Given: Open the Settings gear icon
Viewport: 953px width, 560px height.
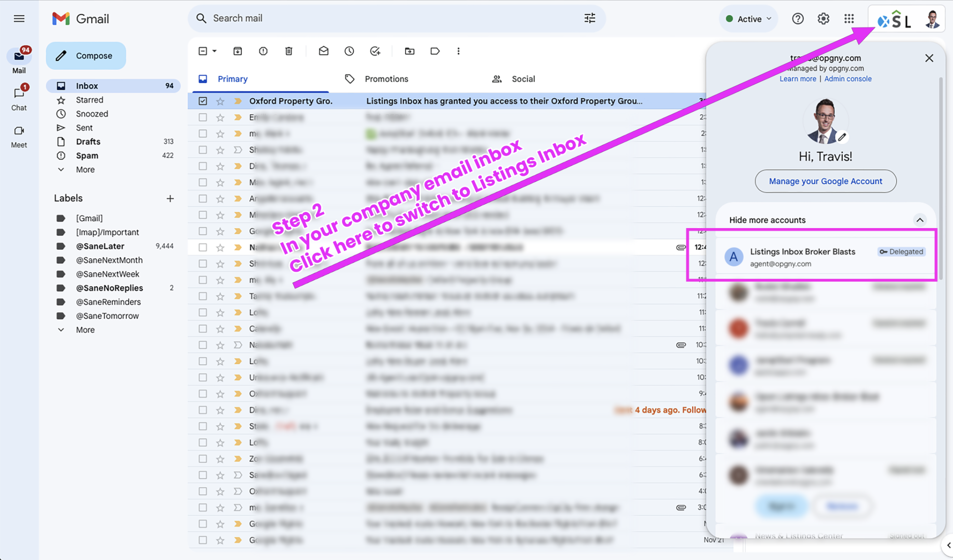Looking at the screenshot, I should coord(823,19).
